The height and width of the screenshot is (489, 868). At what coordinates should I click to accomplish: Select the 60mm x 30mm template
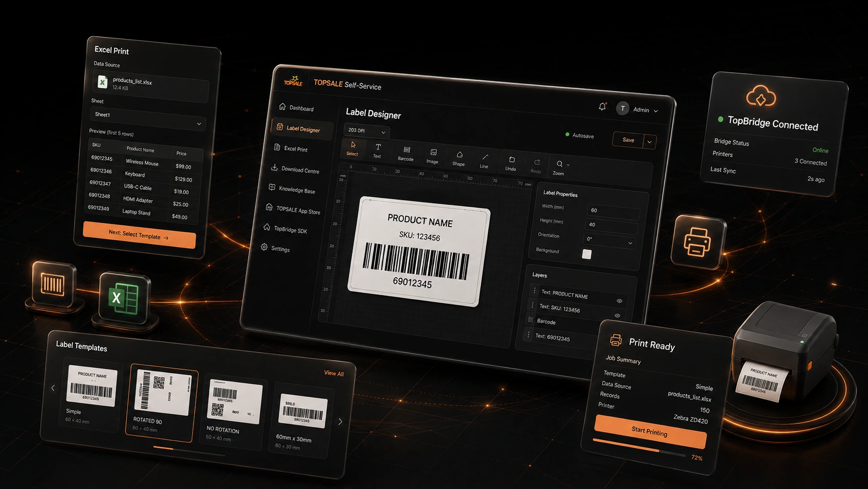tap(302, 421)
